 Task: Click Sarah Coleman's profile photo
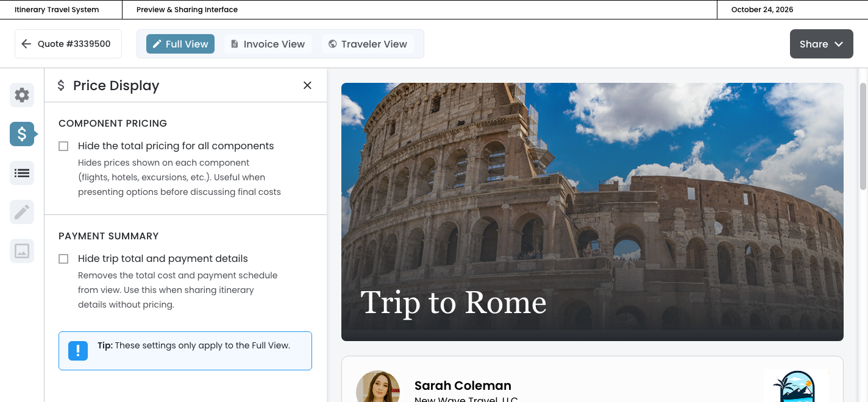pyautogui.click(x=378, y=387)
